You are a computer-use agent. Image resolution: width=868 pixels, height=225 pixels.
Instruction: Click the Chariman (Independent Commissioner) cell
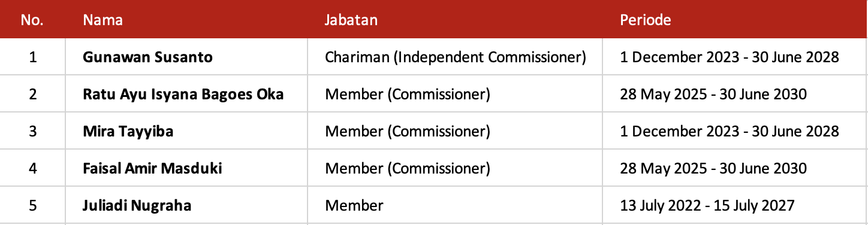455,57
